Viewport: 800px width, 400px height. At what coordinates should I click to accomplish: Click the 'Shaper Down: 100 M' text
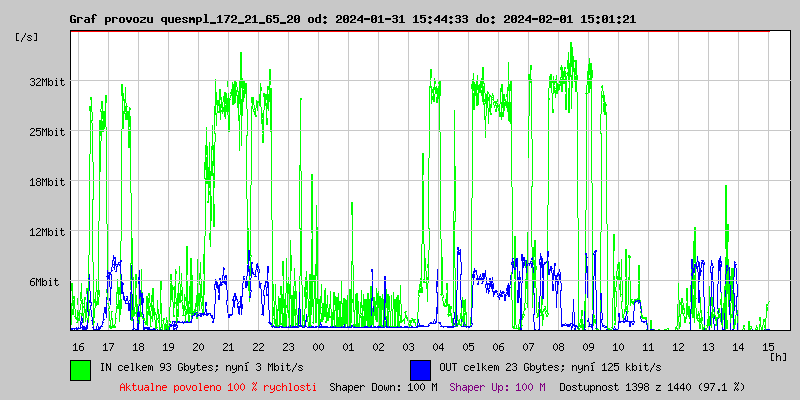click(x=383, y=387)
